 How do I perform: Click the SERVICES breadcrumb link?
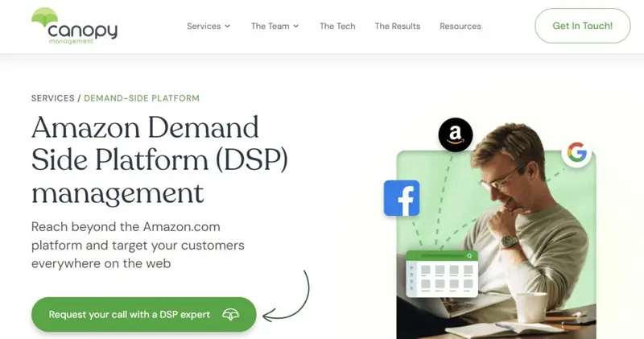tap(52, 98)
